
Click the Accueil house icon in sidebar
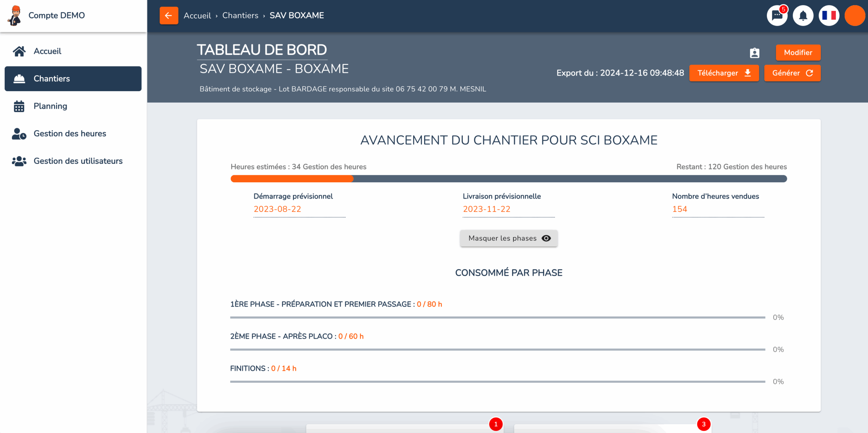19,51
